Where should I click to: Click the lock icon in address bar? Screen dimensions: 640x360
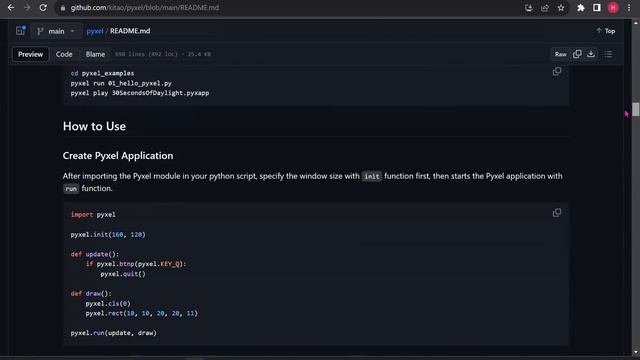tap(62, 8)
